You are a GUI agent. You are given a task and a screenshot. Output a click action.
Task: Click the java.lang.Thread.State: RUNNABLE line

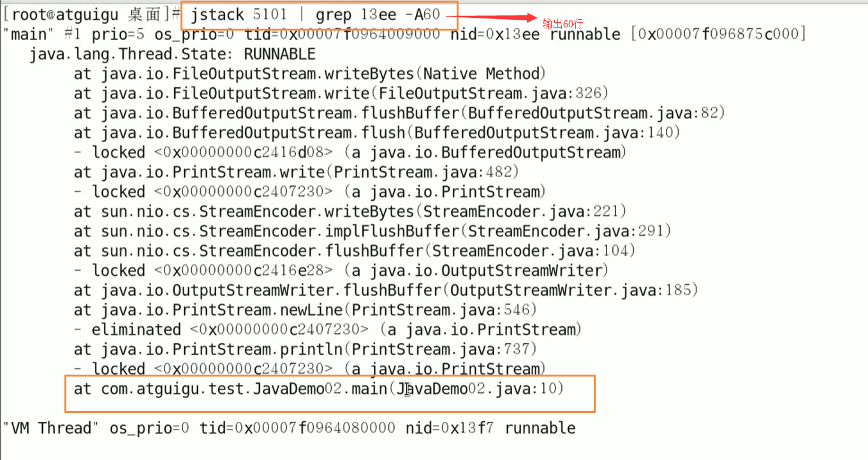pos(172,54)
